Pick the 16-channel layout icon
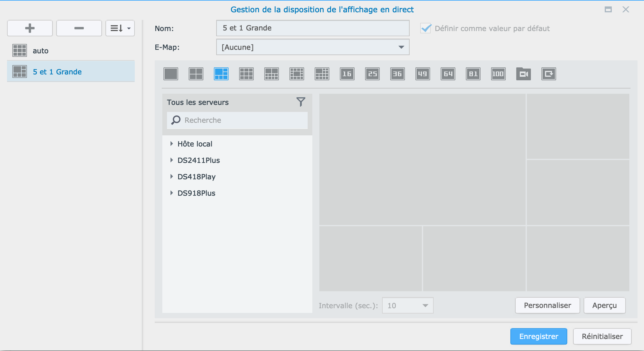 coord(347,74)
